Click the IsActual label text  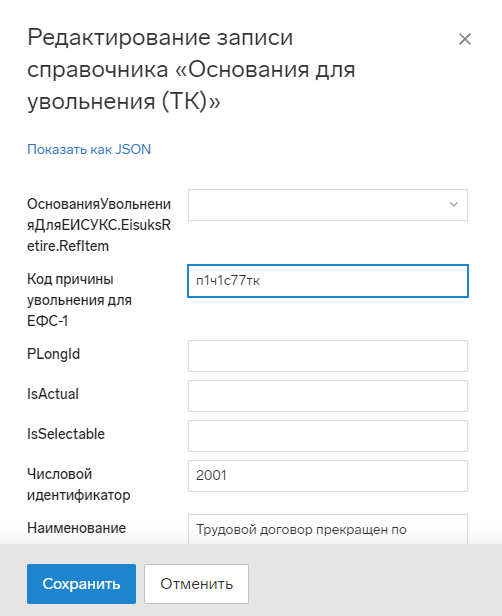pos(53,394)
